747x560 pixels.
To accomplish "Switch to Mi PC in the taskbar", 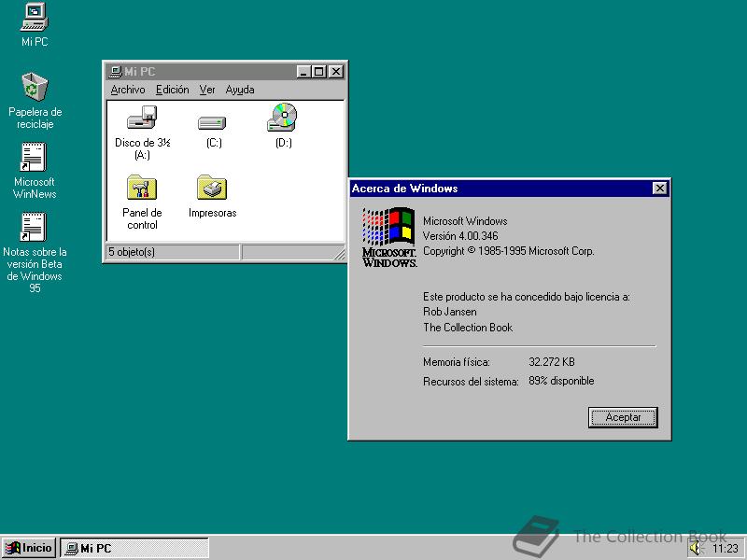I will [134, 548].
